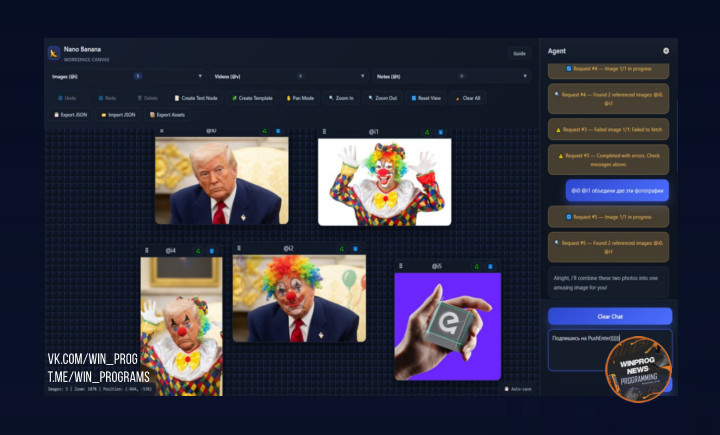Grab the drag handle on node @i4

coord(146,251)
